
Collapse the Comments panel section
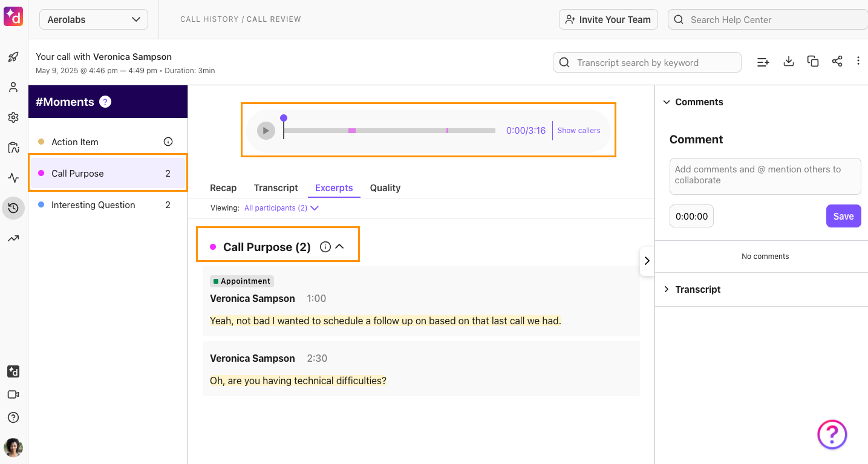(x=667, y=102)
